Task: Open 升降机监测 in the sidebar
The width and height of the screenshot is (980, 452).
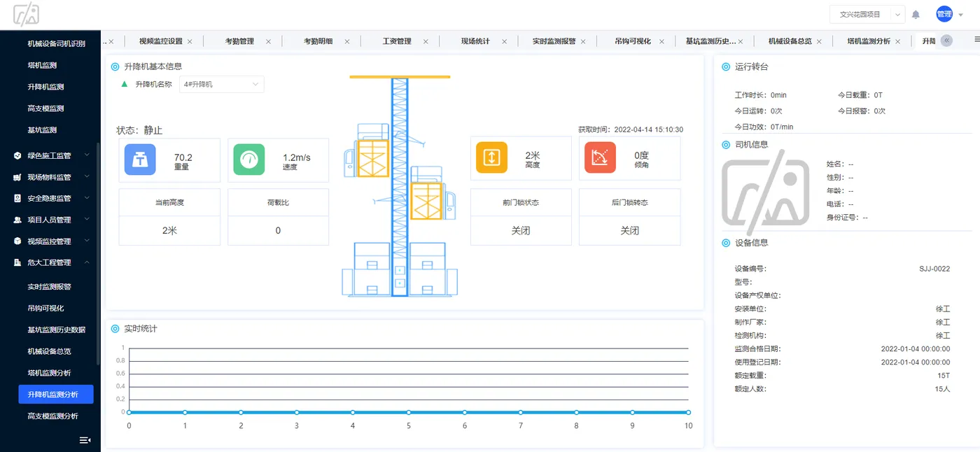Action: click(45, 87)
